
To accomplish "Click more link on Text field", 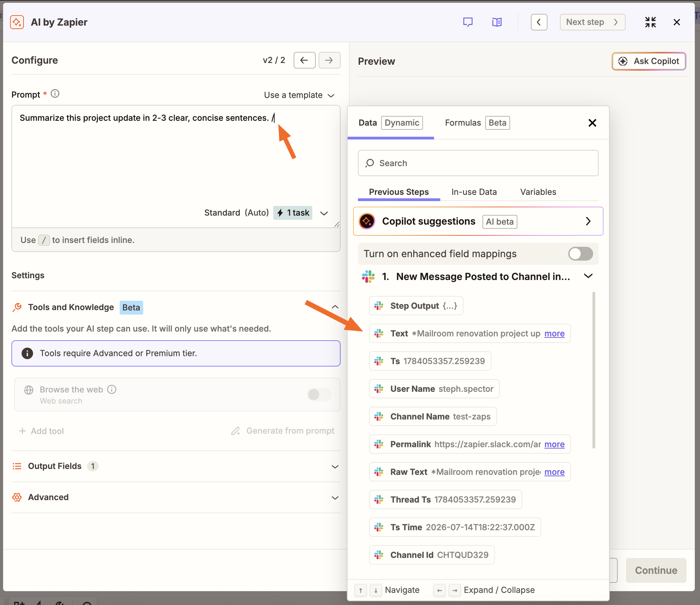I will point(554,333).
